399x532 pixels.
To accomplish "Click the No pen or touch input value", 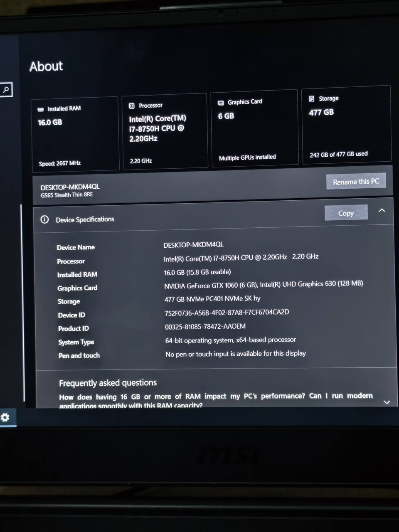I will pyautogui.click(x=236, y=354).
